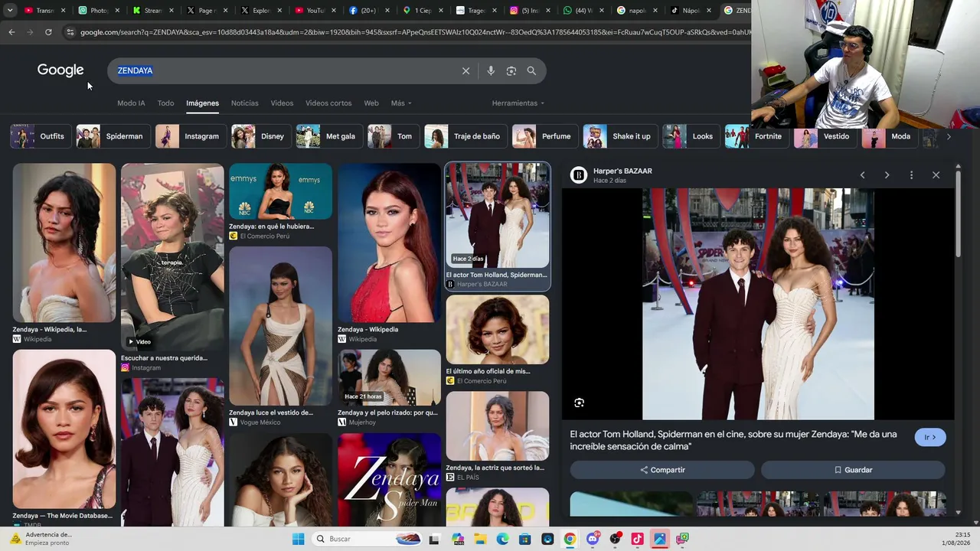Submit search with the magnifying glass icon

531,70
